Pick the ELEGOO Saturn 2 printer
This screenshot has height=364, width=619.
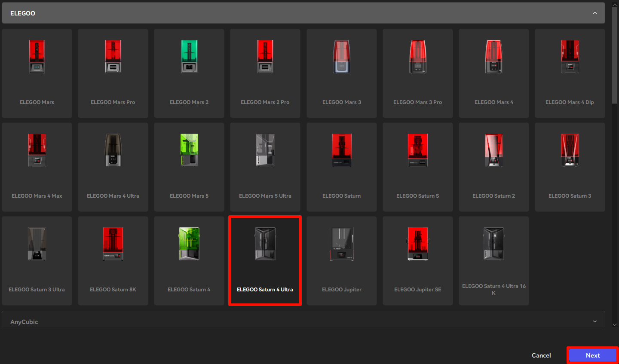494,167
